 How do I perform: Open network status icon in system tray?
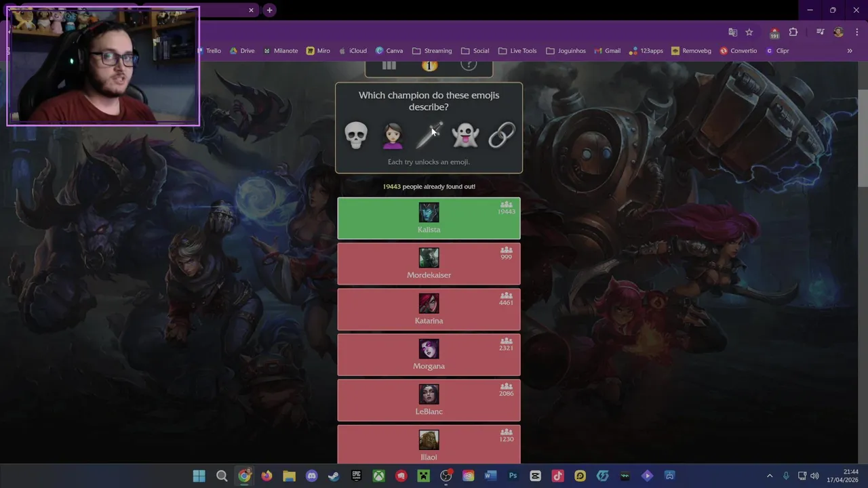point(802,476)
